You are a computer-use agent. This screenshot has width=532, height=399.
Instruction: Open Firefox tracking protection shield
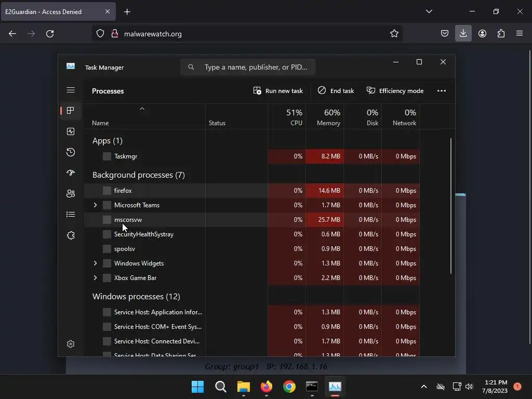[x=100, y=34]
